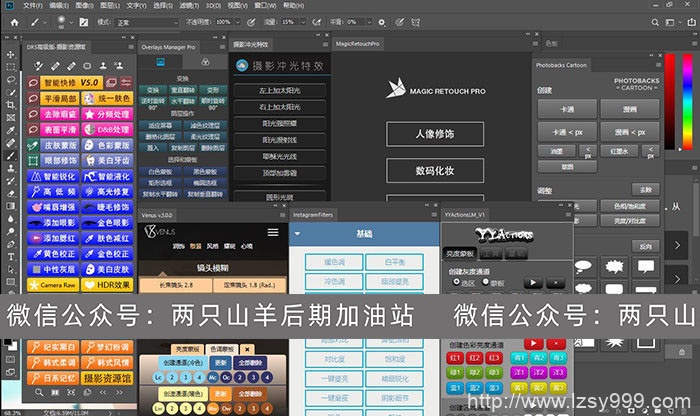Switch to the Overlays Manager Pro tab
This screenshot has width=700, height=416.
pos(166,45)
